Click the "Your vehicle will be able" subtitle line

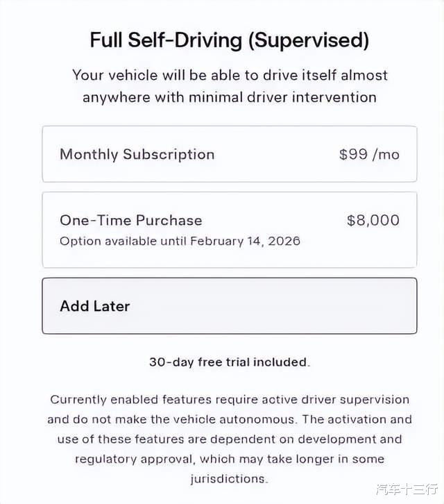229,75
